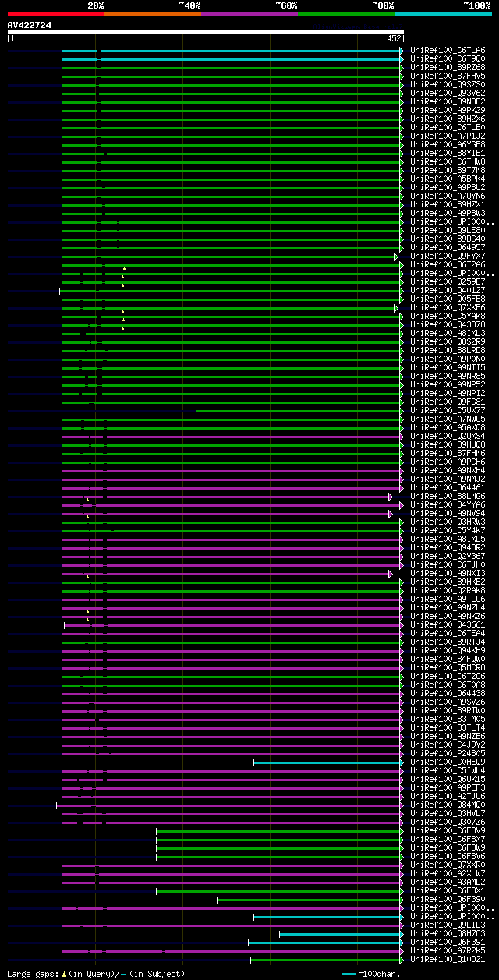Choose the UniRef100_P24805 entry

[x=448, y=753]
